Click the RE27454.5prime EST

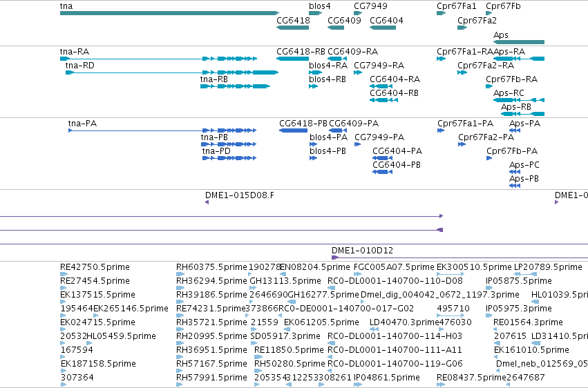[x=63, y=288]
